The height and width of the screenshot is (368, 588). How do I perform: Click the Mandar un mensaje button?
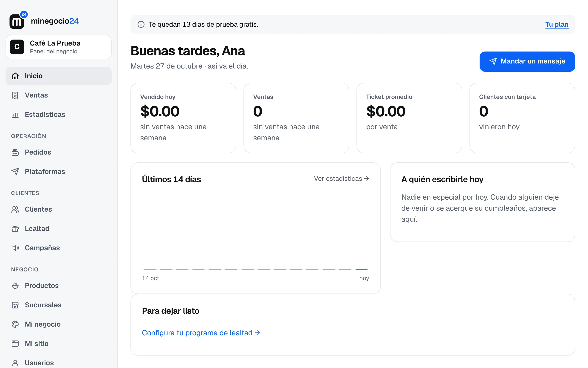pyautogui.click(x=527, y=62)
